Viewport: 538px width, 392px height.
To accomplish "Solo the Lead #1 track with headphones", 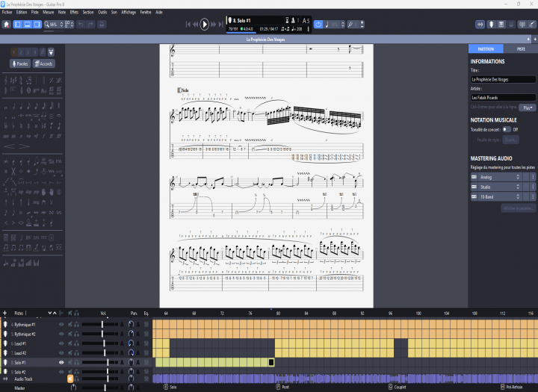I will (76, 343).
